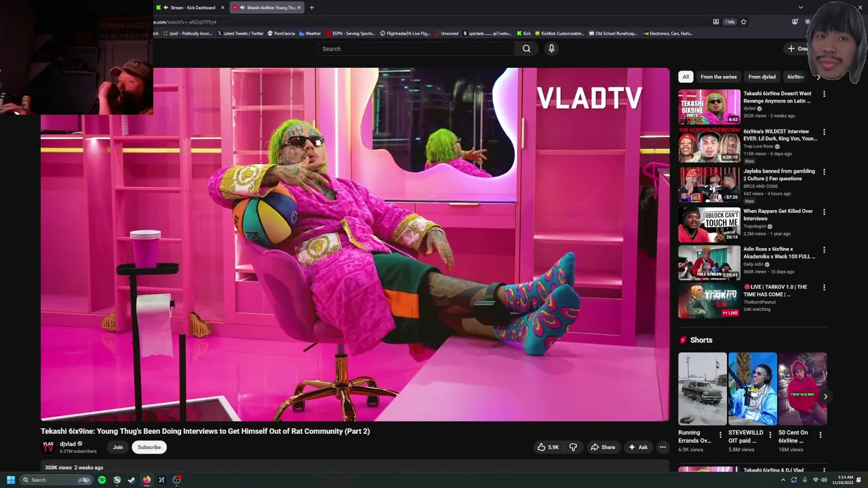Start voice search with the microphone icon
868x488 pixels.
tap(551, 49)
